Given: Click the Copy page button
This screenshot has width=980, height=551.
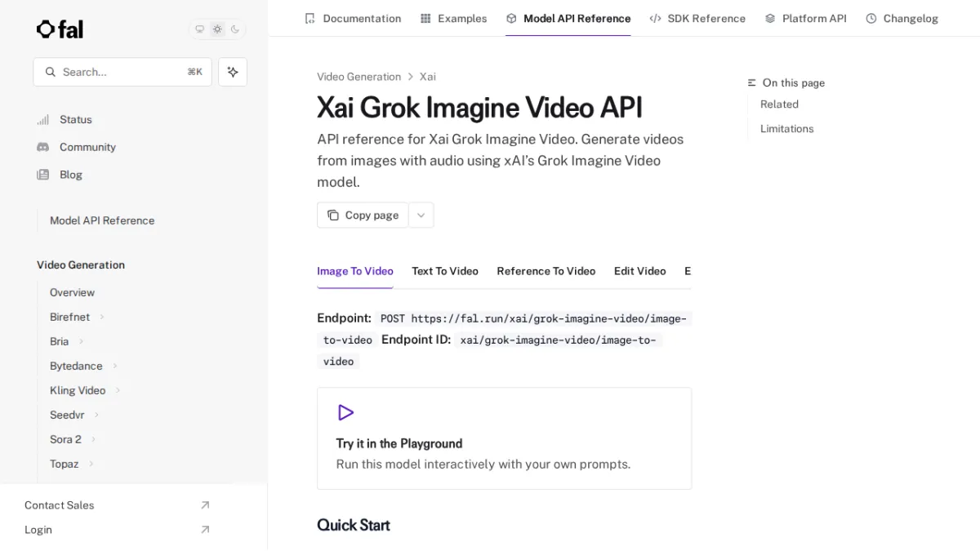Looking at the screenshot, I should point(363,216).
